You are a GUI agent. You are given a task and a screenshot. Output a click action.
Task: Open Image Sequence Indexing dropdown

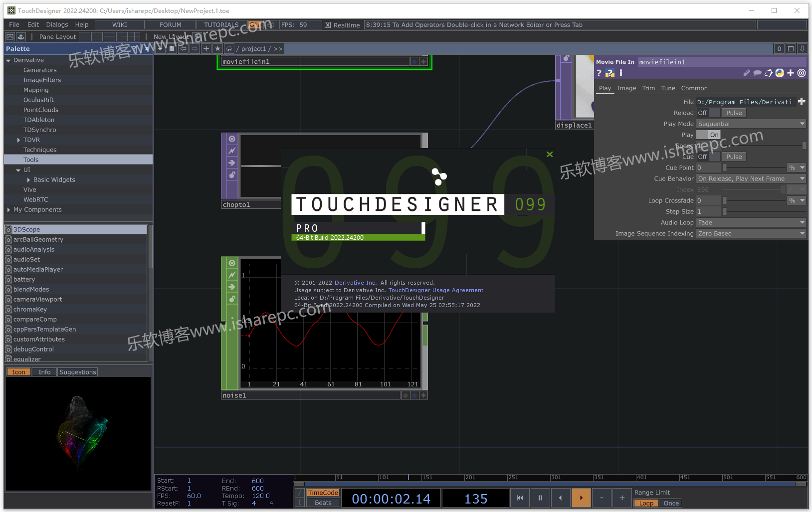[751, 234]
